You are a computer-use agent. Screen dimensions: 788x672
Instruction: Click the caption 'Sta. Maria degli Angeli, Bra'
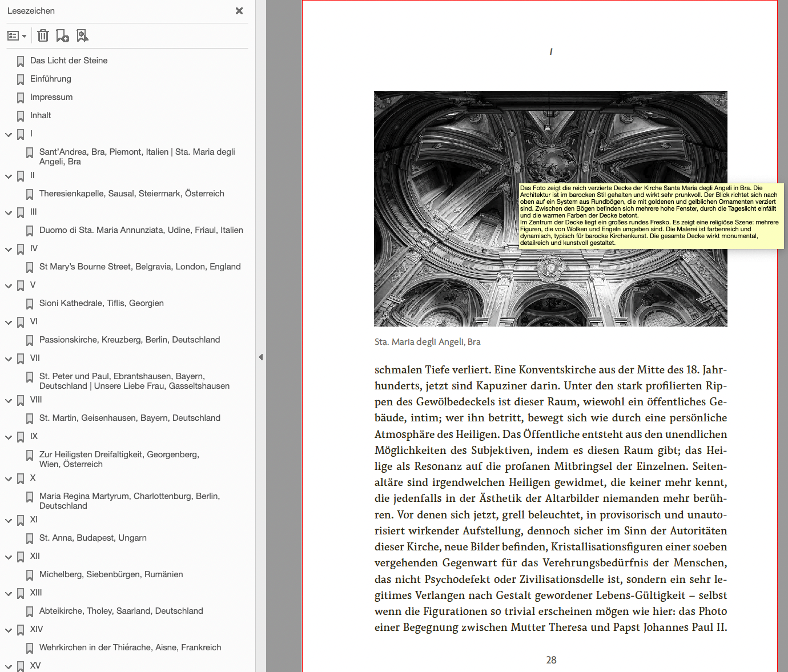(x=427, y=342)
